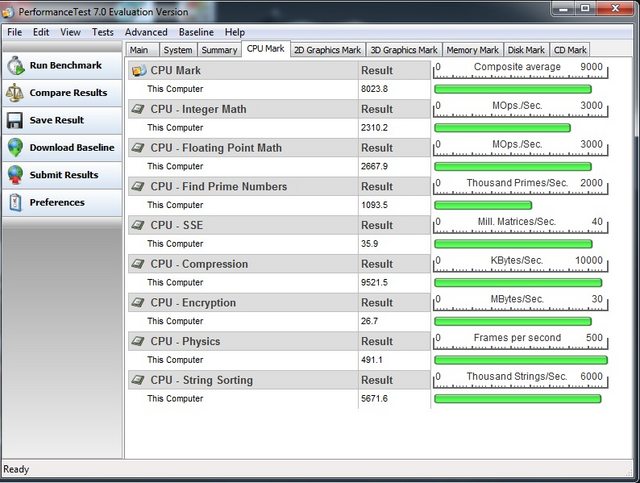The image size is (640, 483).
Task: Click the Floating Point Math value 2667.9
Action: (x=374, y=167)
